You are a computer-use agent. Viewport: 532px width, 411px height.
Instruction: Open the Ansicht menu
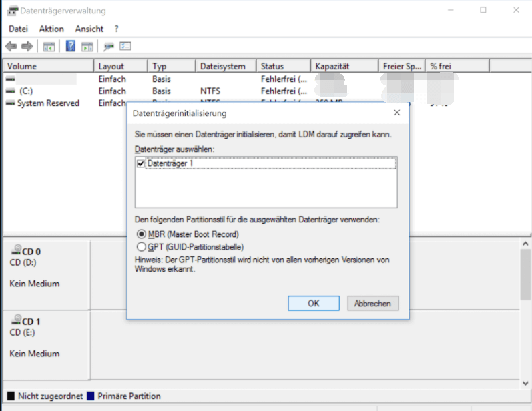click(89, 29)
